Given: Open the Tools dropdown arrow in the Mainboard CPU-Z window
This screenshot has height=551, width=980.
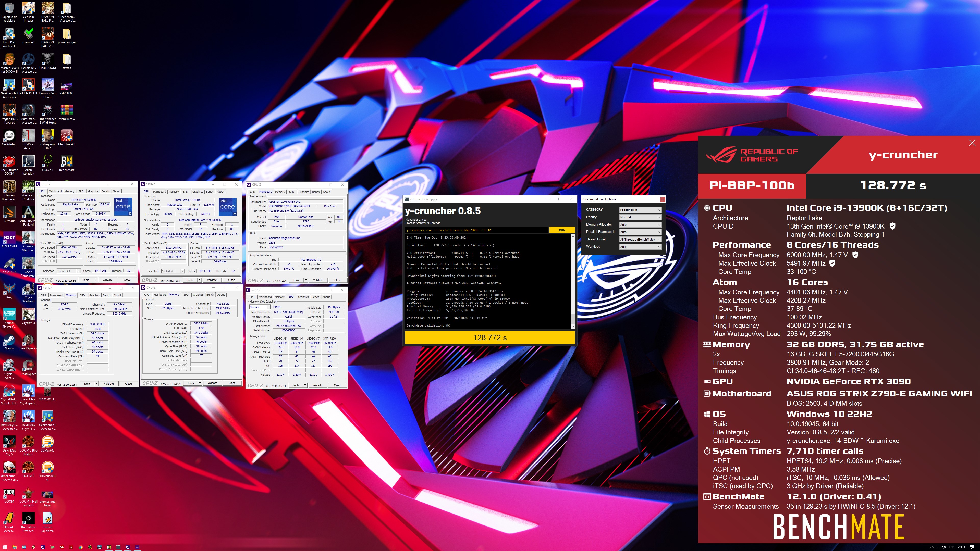Looking at the screenshot, I should 305,280.
